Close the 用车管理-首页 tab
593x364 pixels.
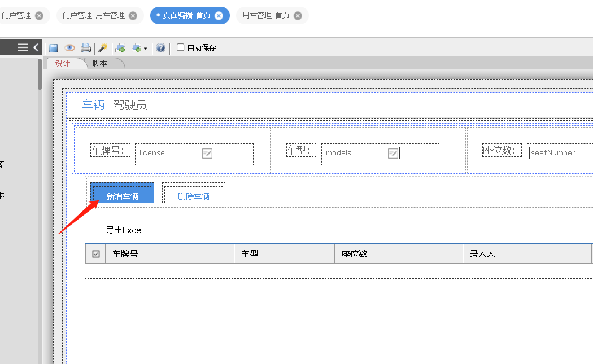coord(298,15)
